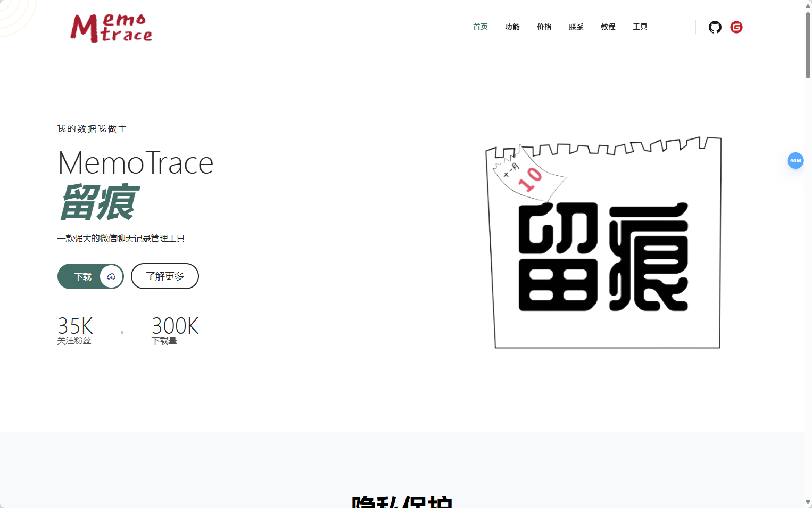Click the page scrollbar thumb
The height and width of the screenshot is (508, 812).
pyautogui.click(x=808, y=45)
